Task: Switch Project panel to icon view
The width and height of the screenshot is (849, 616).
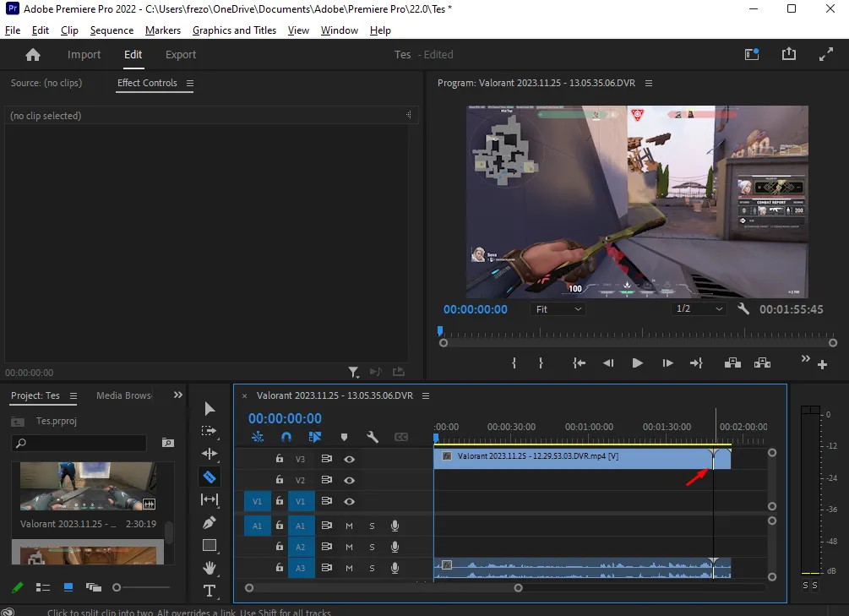Action: (x=68, y=587)
